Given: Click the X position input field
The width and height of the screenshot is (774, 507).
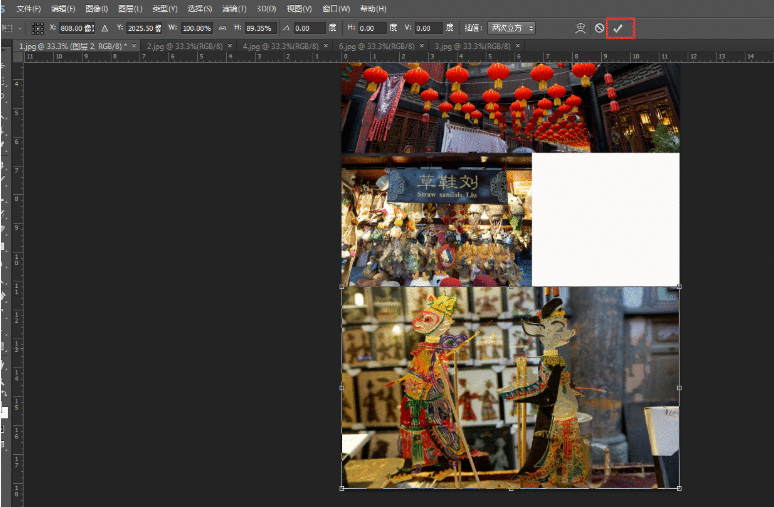Looking at the screenshot, I should pyautogui.click(x=76, y=28).
